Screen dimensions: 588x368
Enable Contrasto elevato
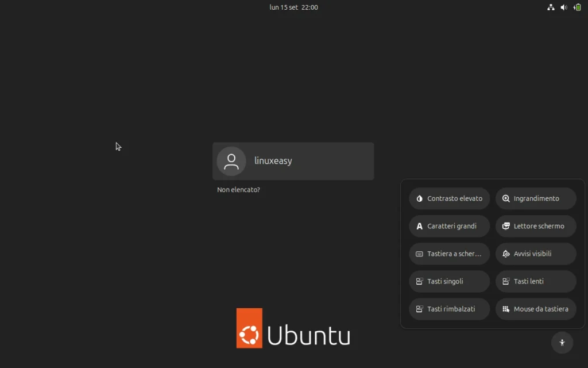[449, 198]
